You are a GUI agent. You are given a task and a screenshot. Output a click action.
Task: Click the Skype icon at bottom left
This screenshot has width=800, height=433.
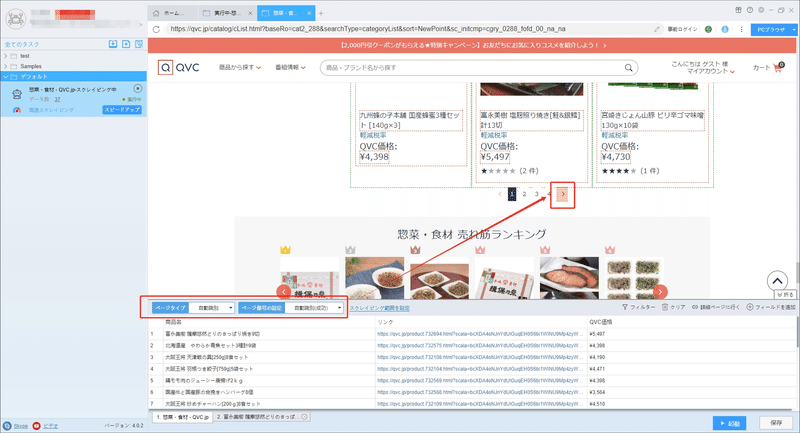pos(7,425)
